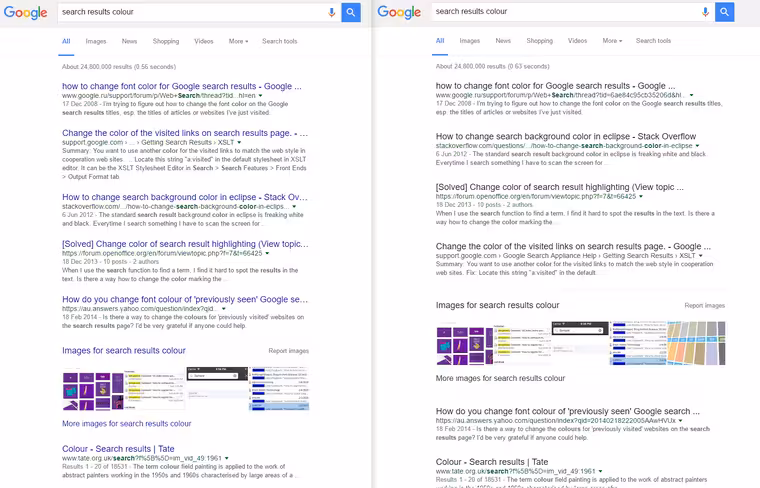Open right black 'How to change search background color' result

tap(566, 137)
